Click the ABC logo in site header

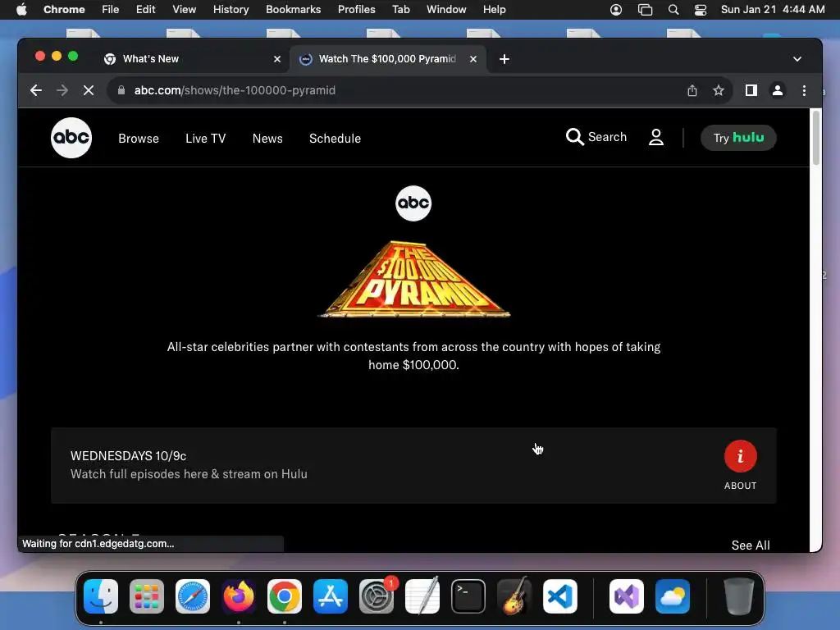click(71, 138)
